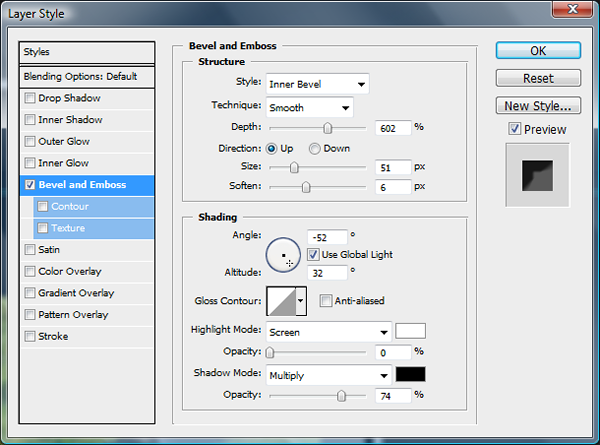Click the style preview thumbnail
Screen dimensions: 600x445
pyautogui.click(x=537, y=176)
